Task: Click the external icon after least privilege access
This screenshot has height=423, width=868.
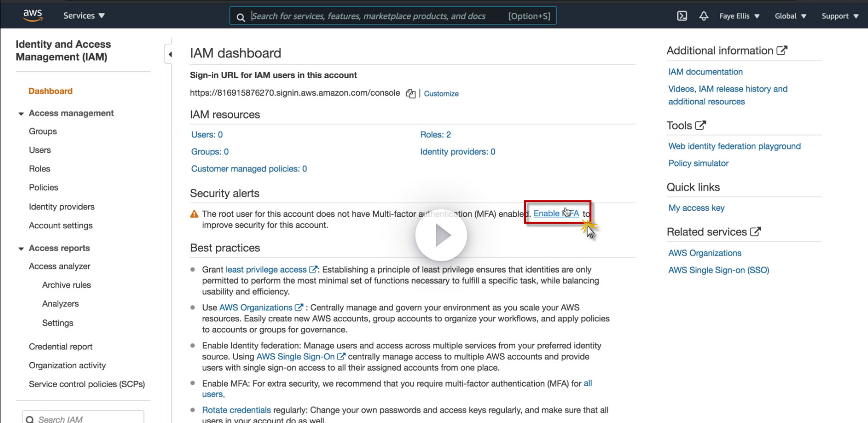Action: point(313,270)
